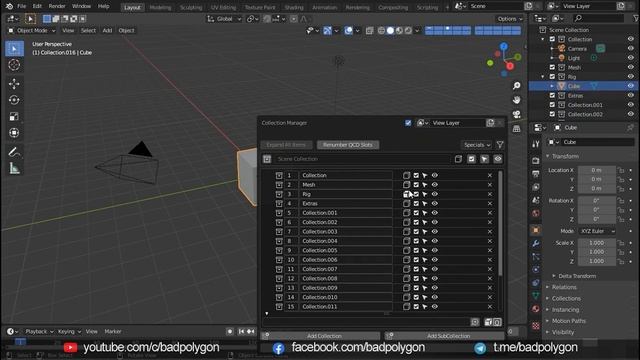Image resolution: width=640 pixels, height=360 pixels.
Task: Select solid viewport shading sphere icon
Action: [390, 31]
